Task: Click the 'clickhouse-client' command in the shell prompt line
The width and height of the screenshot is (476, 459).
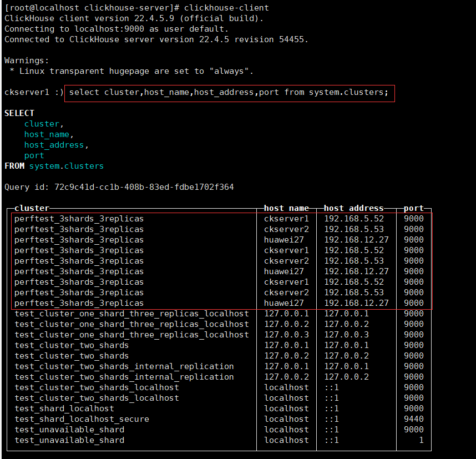Action: (226, 8)
